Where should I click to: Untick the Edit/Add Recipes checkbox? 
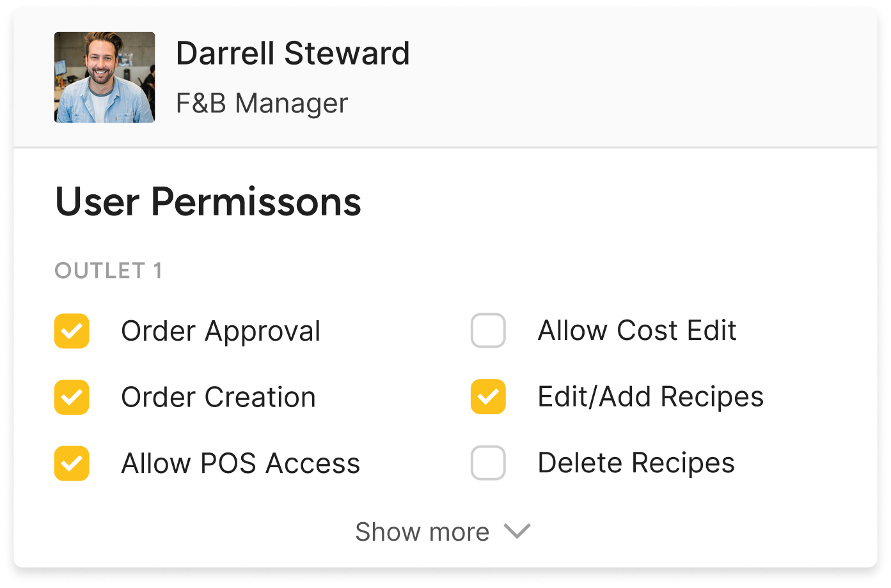488,396
